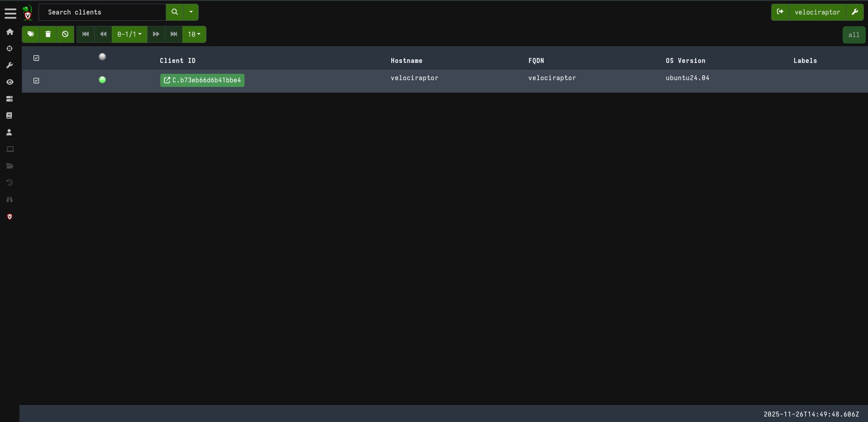
Task: Sort by the Hostname column header
Action: (x=406, y=61)
